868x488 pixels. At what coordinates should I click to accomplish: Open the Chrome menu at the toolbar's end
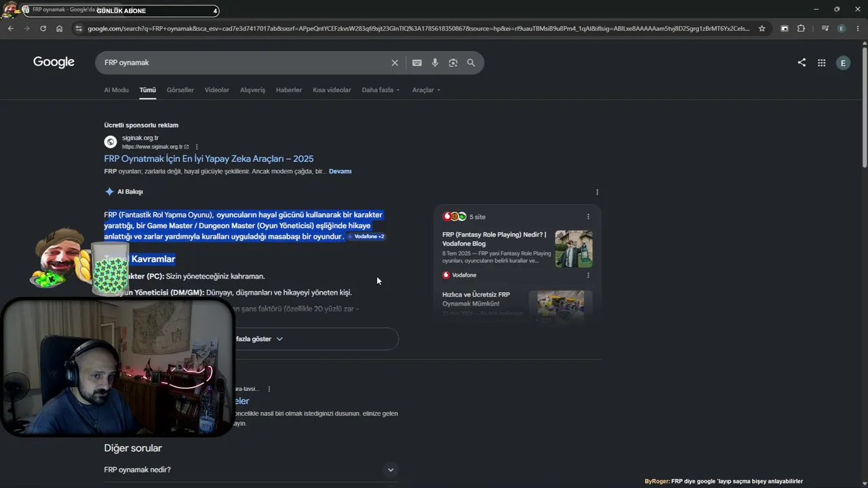(x=858, y=28)
